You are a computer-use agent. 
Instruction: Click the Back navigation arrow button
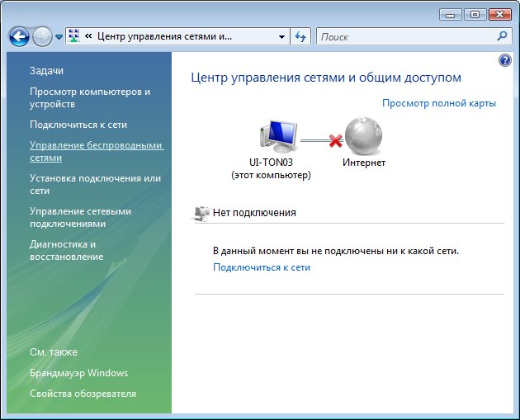coord(20,37)
